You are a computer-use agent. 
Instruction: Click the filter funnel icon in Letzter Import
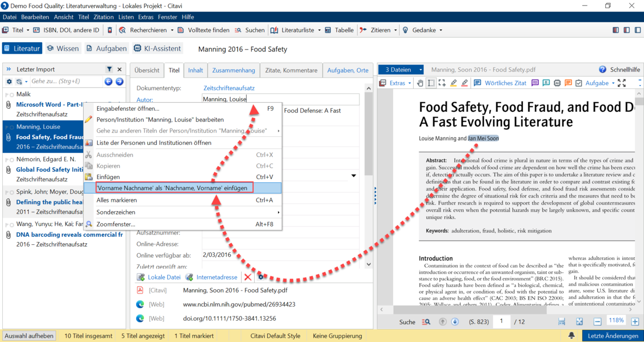click(109, 69)
